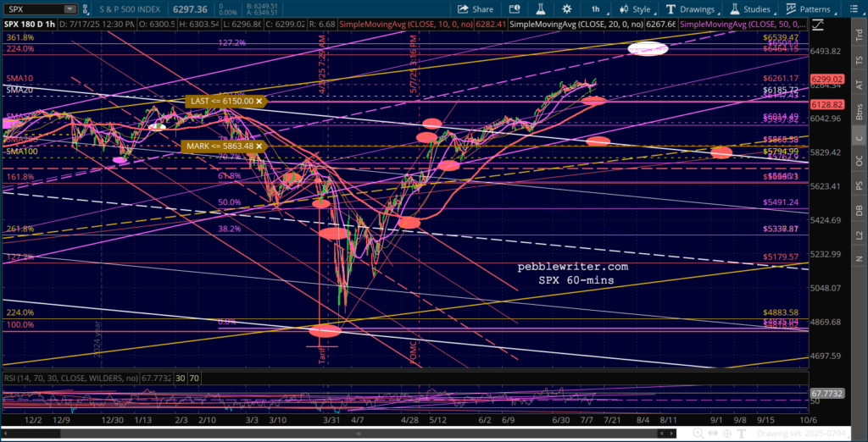Click the $6539.47 Fibonacci level label

point(781,36)
